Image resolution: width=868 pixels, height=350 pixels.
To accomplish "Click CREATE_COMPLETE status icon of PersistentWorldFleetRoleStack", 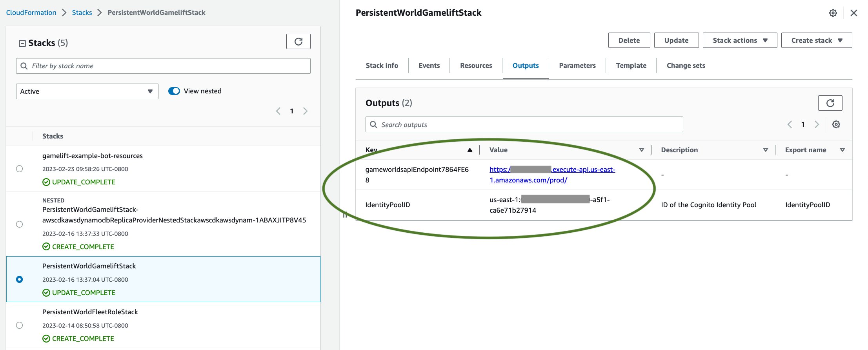I will [x=46, y=339].
